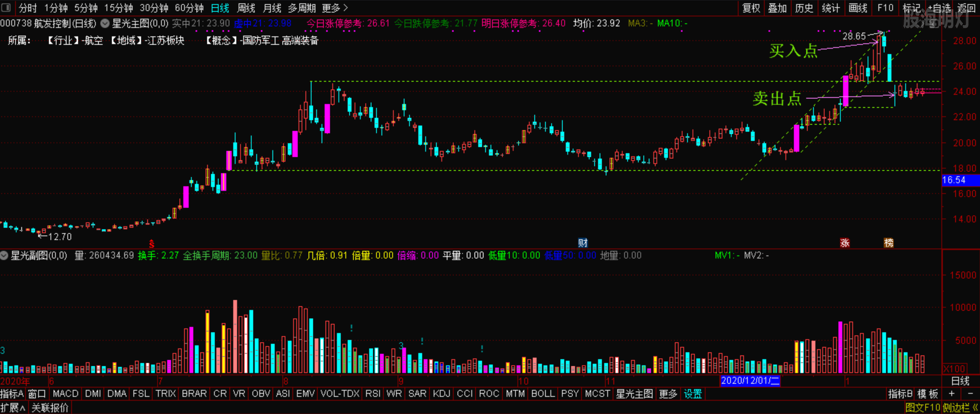
Task: Open the 更多 indicators menu in bottom bar
Action: click(668, 394)
